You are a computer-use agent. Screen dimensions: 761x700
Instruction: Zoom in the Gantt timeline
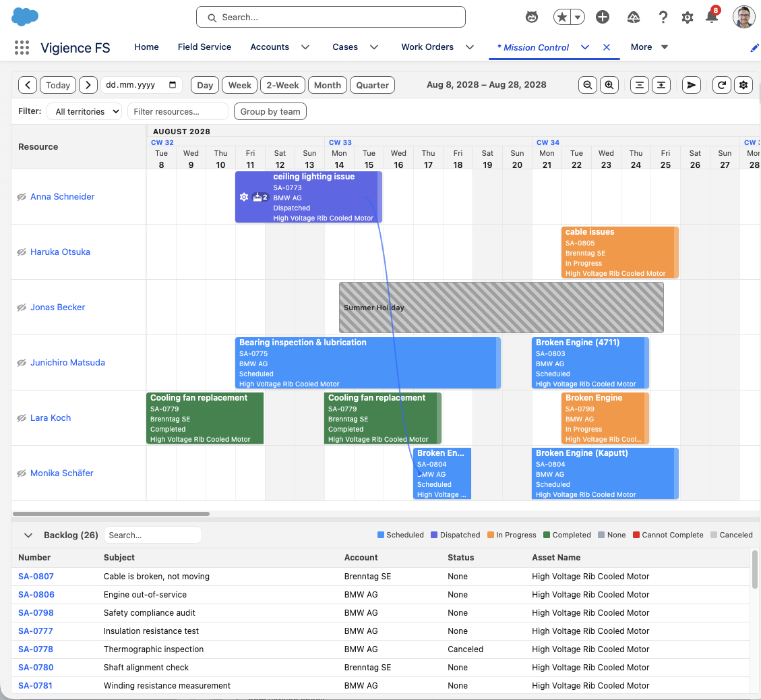(609, 85)
